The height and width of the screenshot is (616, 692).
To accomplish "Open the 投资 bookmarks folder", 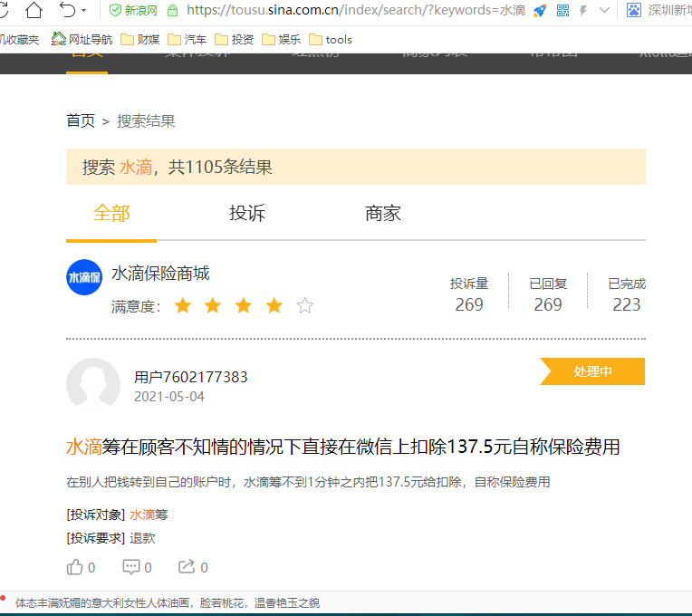I will tap(235, 39).
